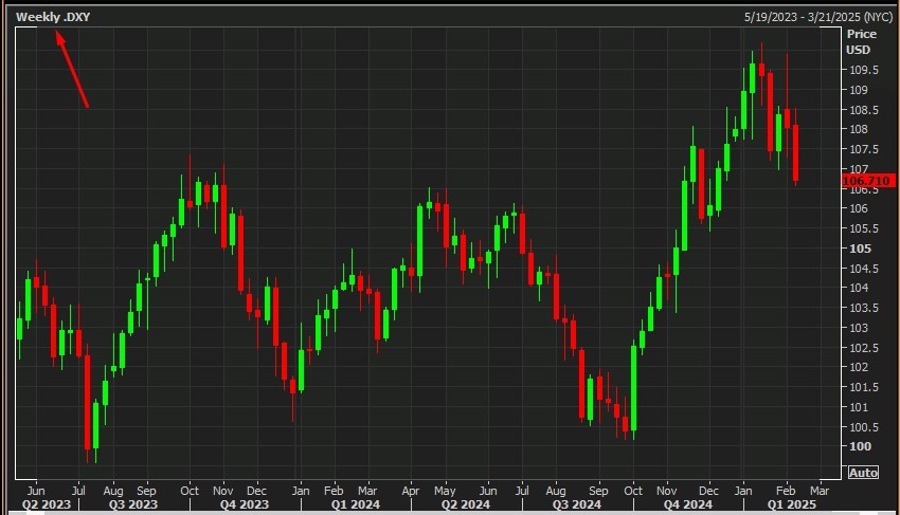Select the 109 price axis label
The width and height of the screenshot is (900, 515).
858,90
